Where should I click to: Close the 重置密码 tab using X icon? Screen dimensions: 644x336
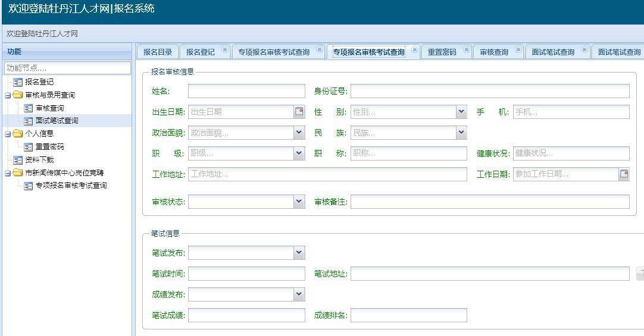point(467,50)
